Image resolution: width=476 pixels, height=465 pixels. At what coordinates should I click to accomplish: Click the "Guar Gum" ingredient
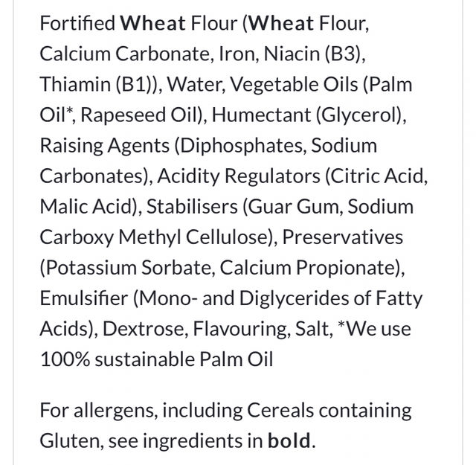click(303, 206)
